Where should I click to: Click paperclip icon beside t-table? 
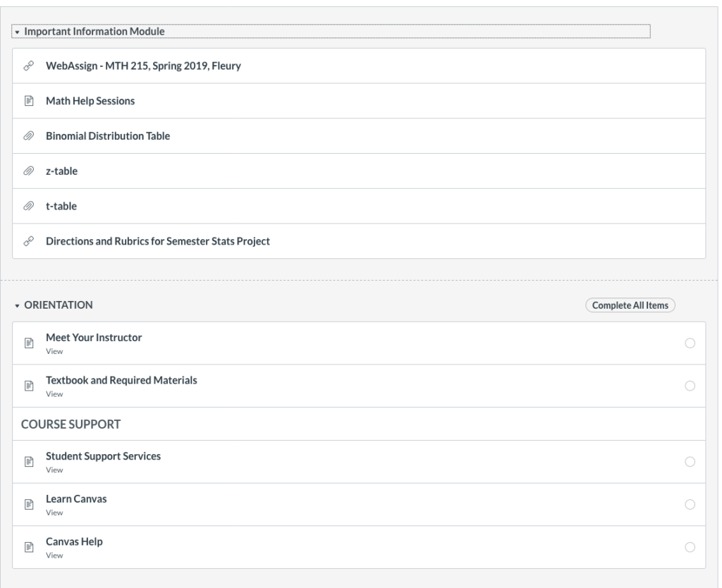click(29, 207)
